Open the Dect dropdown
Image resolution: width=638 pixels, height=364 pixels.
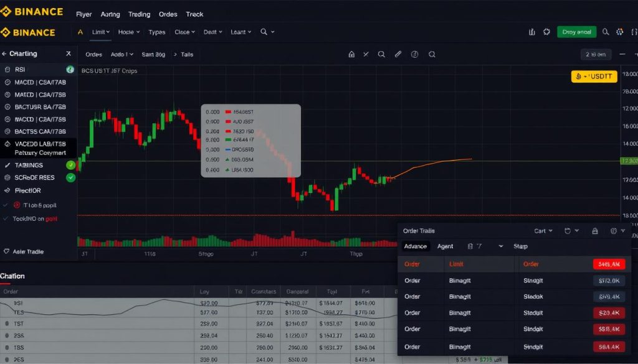pos(213,32)
